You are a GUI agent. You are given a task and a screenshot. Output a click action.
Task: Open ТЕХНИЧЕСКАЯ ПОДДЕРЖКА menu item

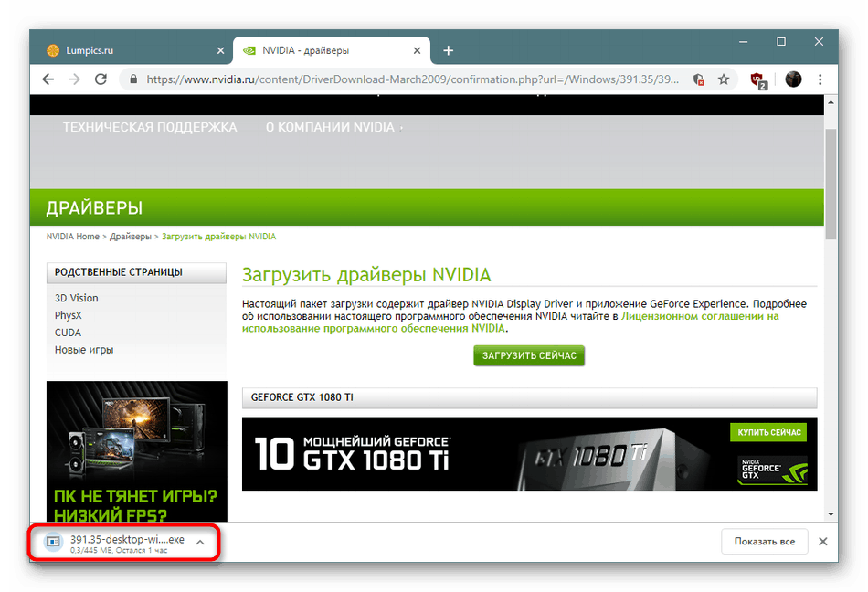click(150, 127)
